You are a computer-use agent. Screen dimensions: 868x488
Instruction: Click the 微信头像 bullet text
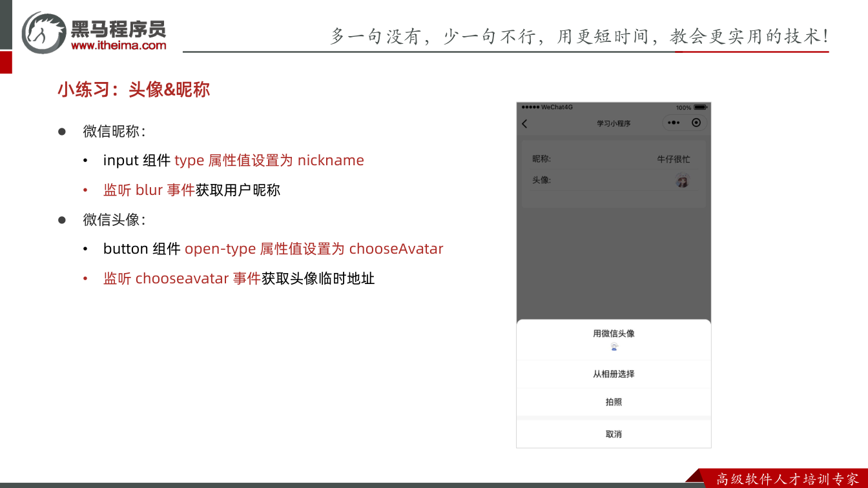tap(114, 219)
